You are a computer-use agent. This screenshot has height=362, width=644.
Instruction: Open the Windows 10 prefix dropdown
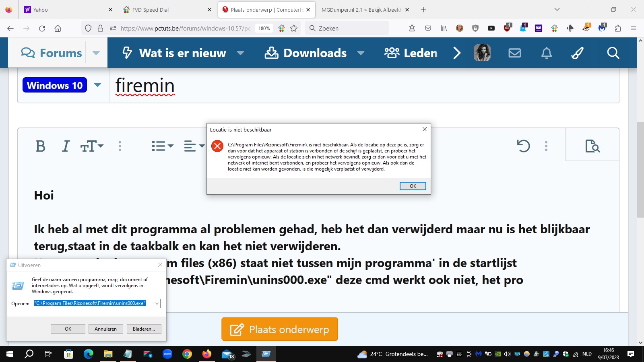(x=97, y=85)
